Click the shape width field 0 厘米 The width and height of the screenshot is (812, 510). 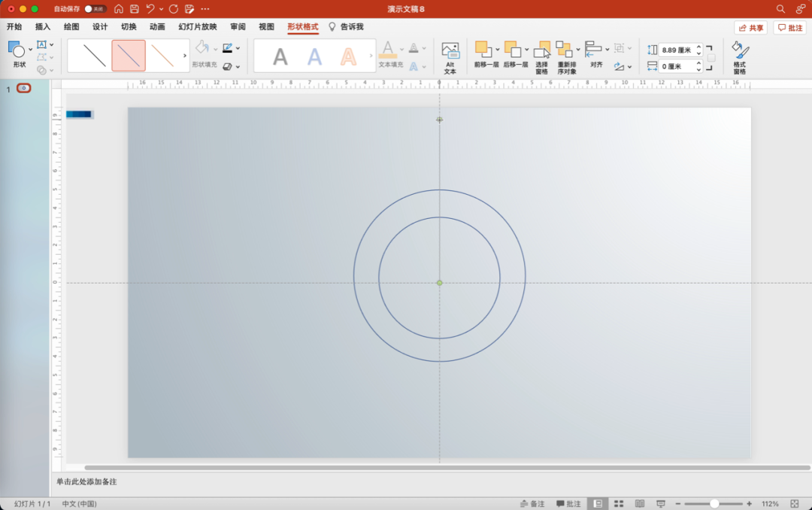(677, 66)
